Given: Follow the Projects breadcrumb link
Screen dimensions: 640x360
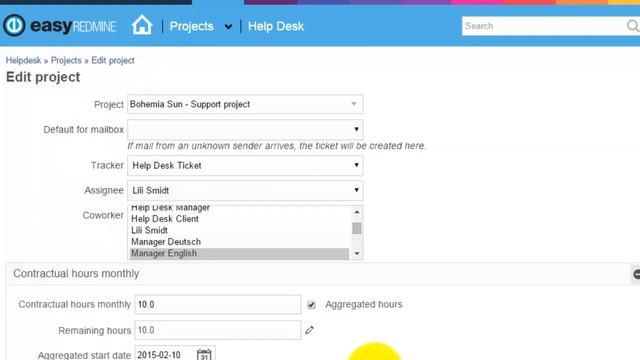Looking at the screenshot, I should click(x=66, y=60).
